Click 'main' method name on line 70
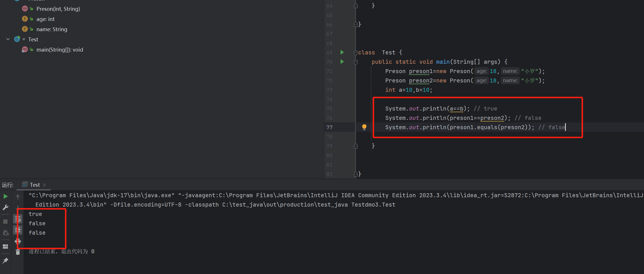644x274 pixels. [x=443, y=62]
